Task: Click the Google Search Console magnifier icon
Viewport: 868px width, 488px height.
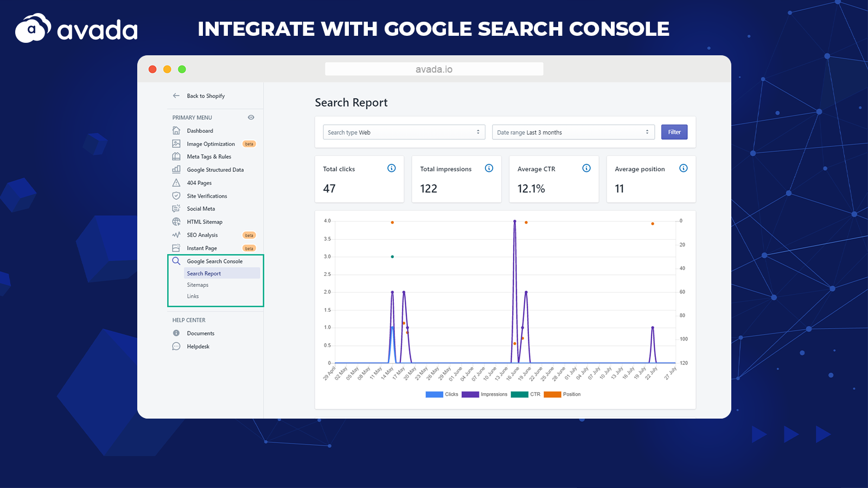Action: tap(176, 261)
